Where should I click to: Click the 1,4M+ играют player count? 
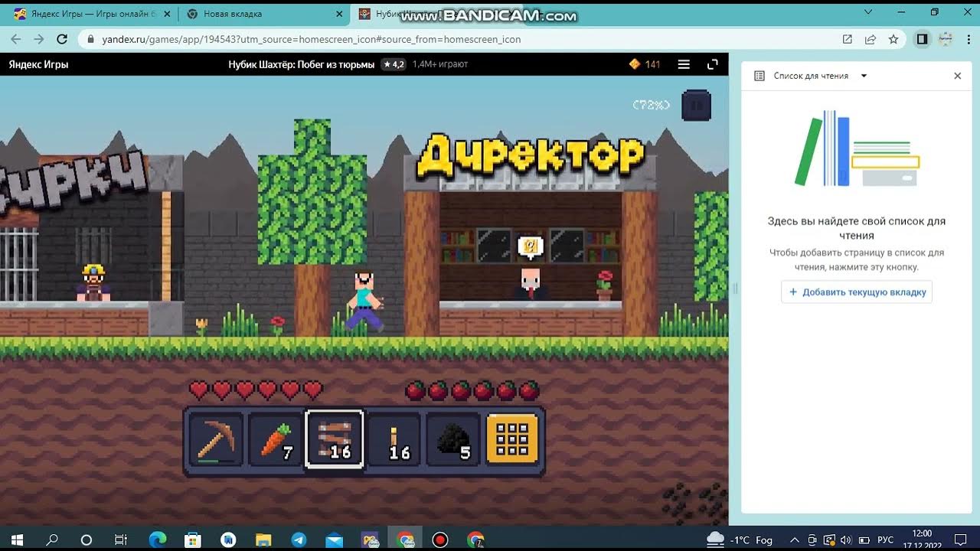(439, 64)
